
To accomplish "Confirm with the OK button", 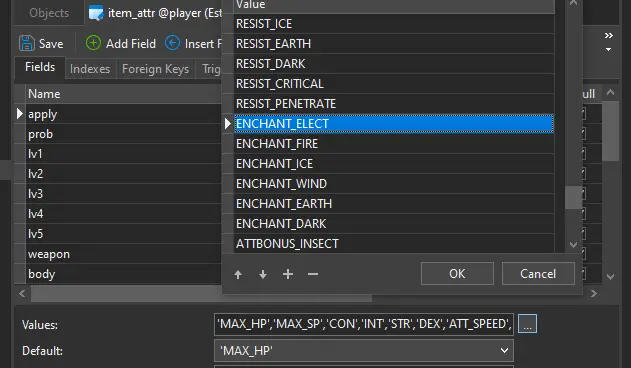I will pyautogui.click(x=457, y=274).
